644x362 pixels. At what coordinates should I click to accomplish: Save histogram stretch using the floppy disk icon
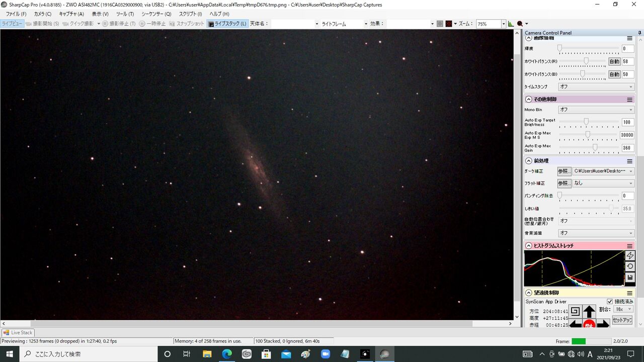pos(630,278)
